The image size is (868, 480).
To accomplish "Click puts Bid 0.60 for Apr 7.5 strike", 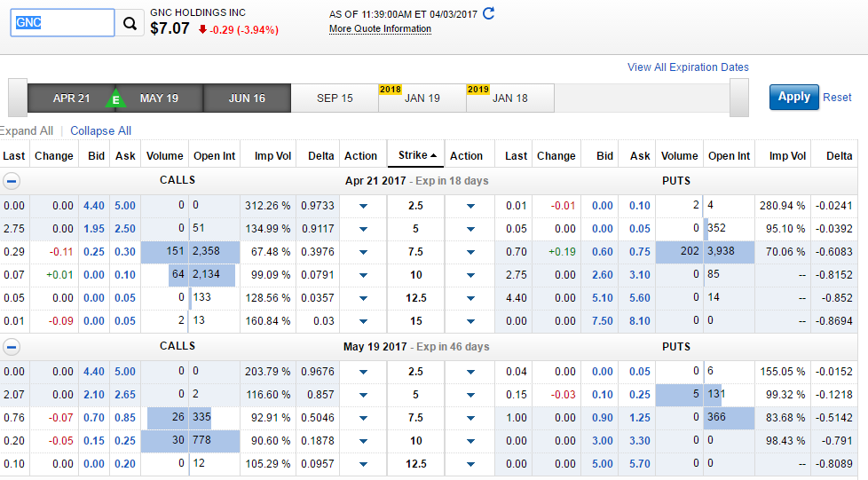I will click(x=603, y=252).
